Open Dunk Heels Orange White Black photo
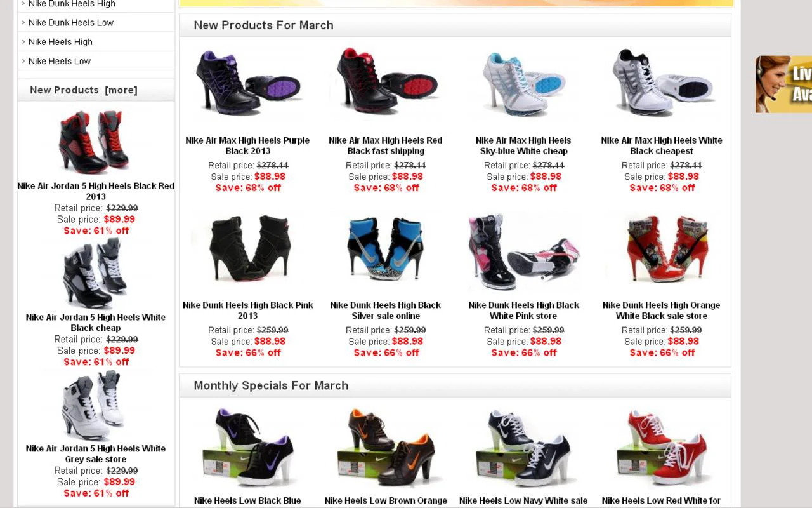The width and height of the screenshot is (812, 508). [x=662, y=248]
